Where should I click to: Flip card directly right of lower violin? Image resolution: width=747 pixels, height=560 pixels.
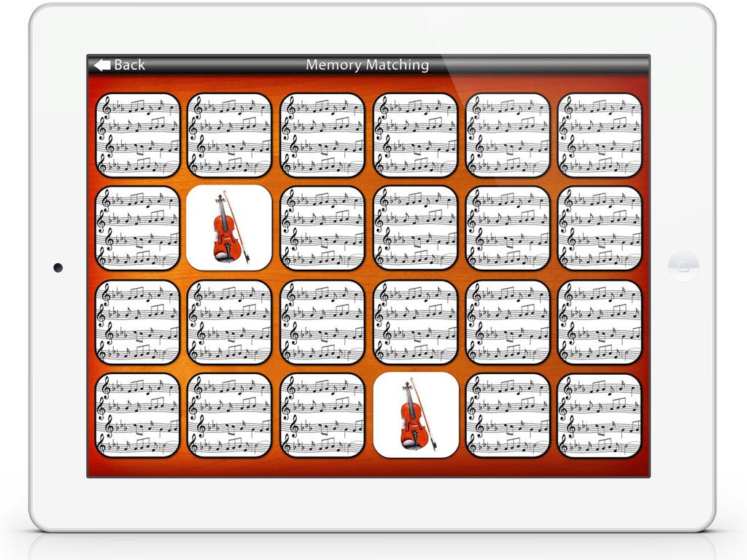pos(508,415)
